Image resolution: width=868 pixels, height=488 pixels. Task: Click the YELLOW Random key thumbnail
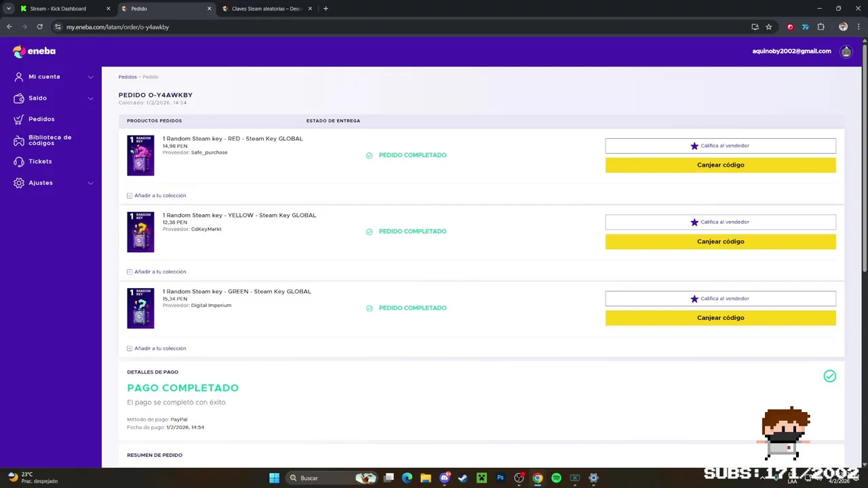tap(140, 232)
